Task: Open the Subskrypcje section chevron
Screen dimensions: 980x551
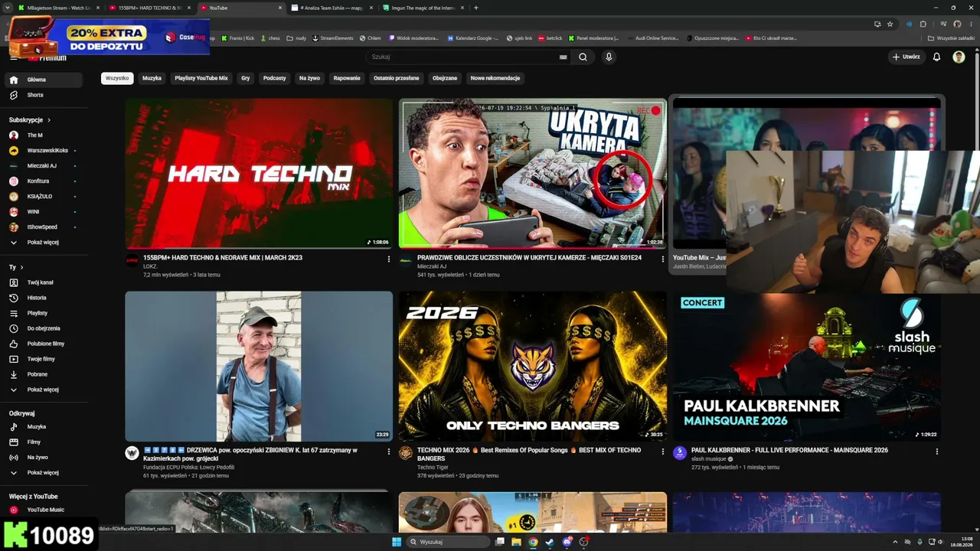Action: tap(49, 120)
